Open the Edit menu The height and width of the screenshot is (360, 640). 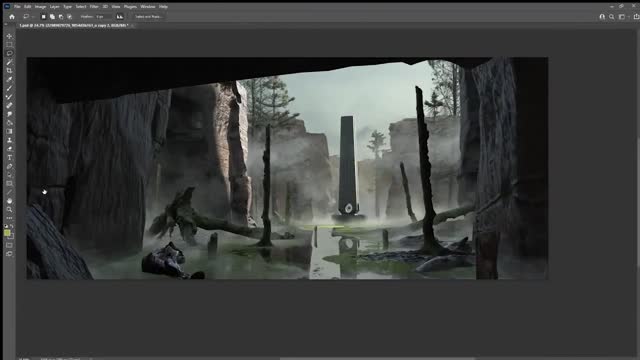click(27, 7)
